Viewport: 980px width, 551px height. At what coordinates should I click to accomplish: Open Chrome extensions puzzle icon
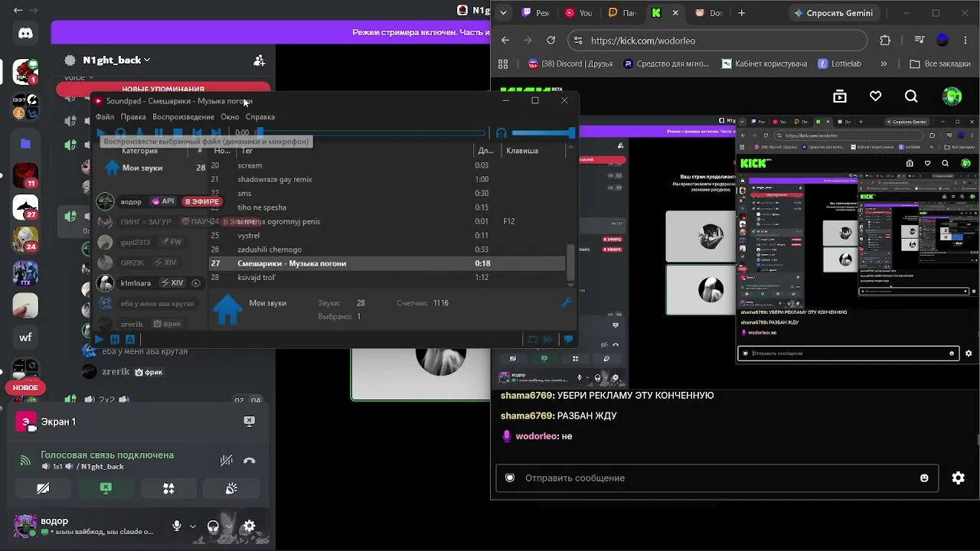pyautogui.click(x=886, y=41)
